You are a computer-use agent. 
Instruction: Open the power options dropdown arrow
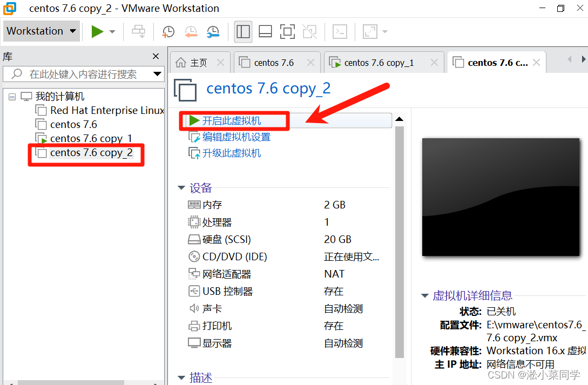pos(112,32)
